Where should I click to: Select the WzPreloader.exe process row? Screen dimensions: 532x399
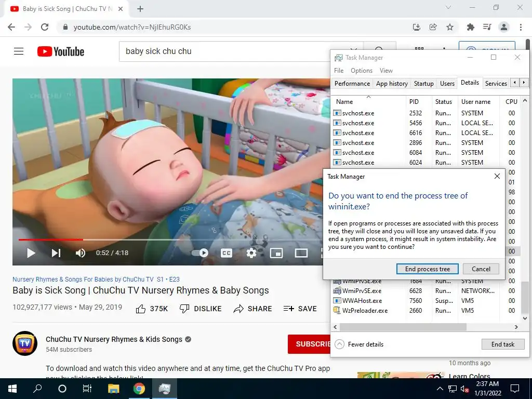click(426, 311)
